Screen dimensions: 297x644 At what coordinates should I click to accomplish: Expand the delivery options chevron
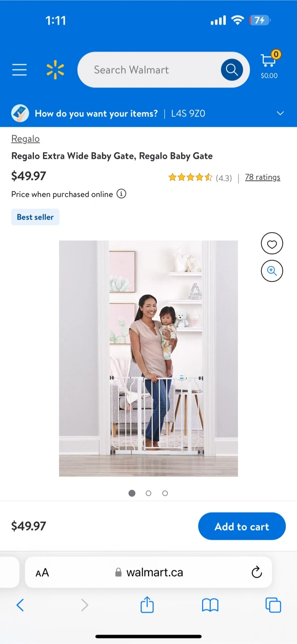280,113
